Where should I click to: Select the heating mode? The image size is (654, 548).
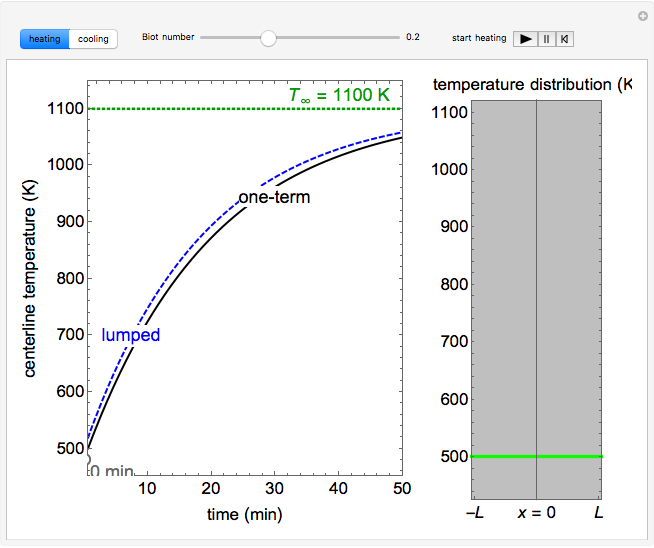[x=45, y=39]
